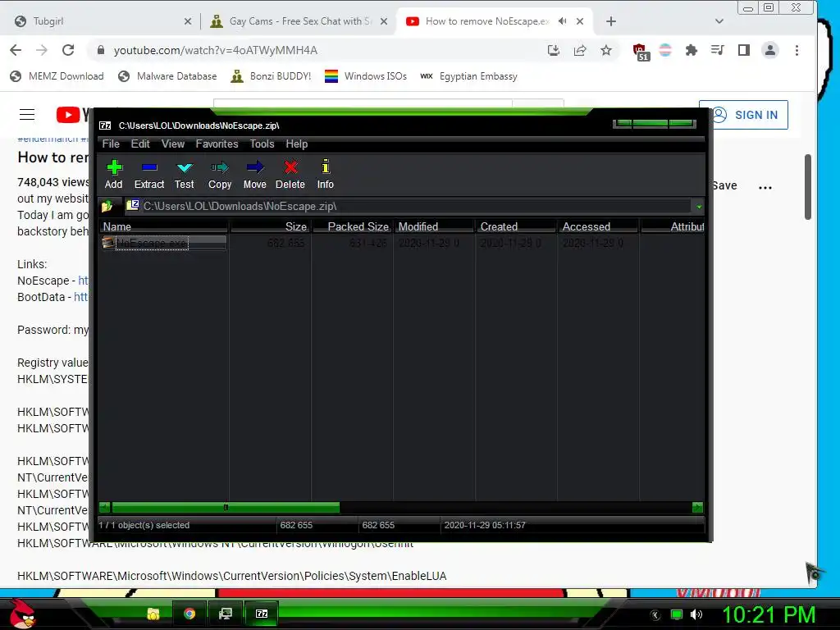Close the How to remove NoEscape tab
Image resolution: width=840 pixels, height=630 pixels.
coord(580,21)
